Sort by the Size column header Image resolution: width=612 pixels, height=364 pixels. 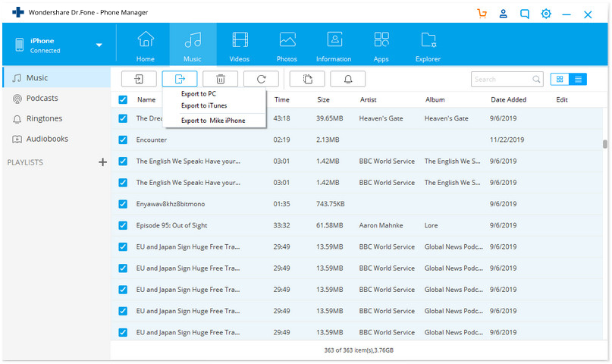point(323,100)
